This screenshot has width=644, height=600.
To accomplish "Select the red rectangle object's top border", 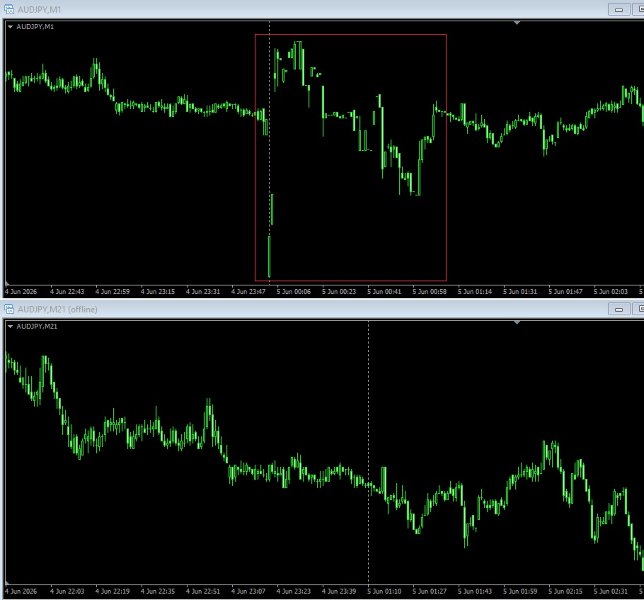I will pos(351,34).
